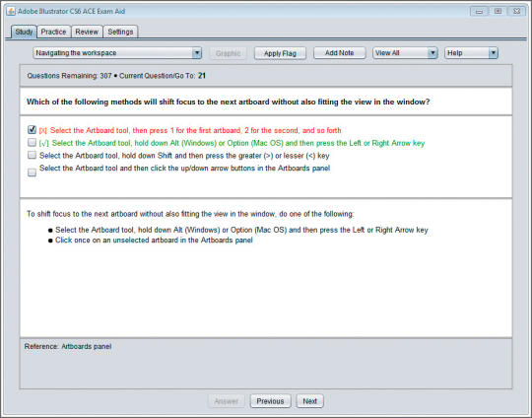This screenshot has width=532, height=418.
Task: Close the Exam Aid window
Action: coord(516,11)
